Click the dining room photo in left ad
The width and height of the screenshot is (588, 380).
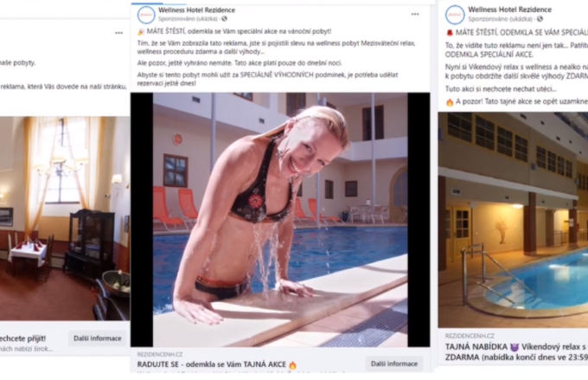point(65,218)
